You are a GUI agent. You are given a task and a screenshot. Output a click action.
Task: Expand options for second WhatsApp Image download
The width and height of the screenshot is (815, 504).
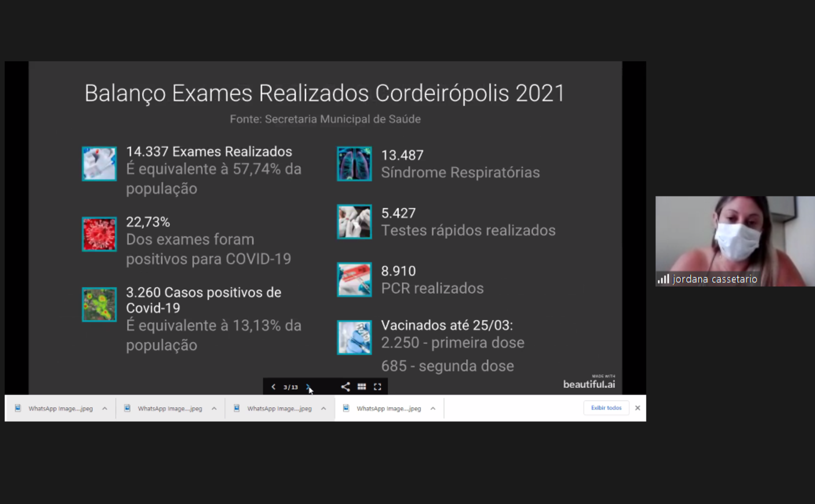coord(214,408)
